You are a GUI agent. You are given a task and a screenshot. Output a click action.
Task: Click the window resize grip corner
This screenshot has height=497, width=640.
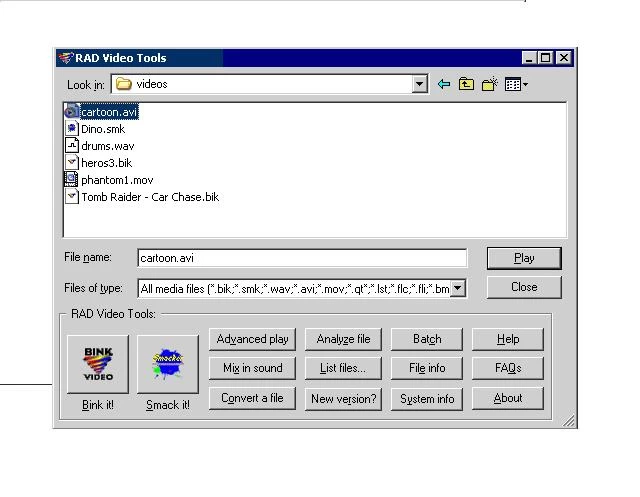click(x=569, y=421)
